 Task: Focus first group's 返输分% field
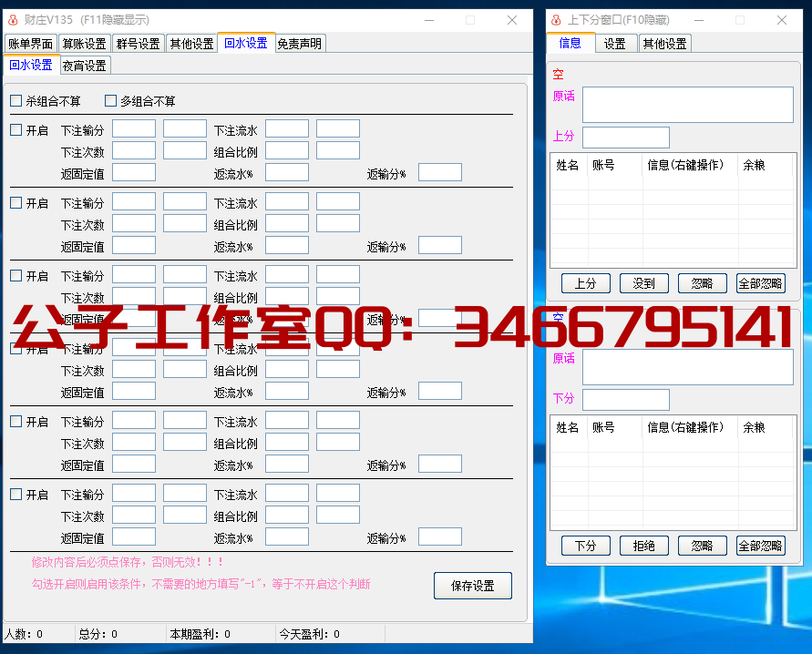click(440, 172)
